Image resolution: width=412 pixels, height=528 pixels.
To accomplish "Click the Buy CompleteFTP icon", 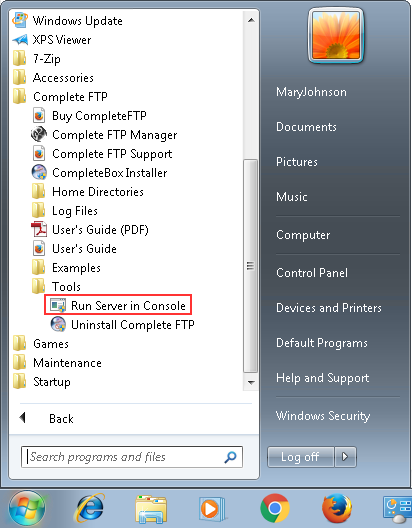I will [x=39, y=116].
